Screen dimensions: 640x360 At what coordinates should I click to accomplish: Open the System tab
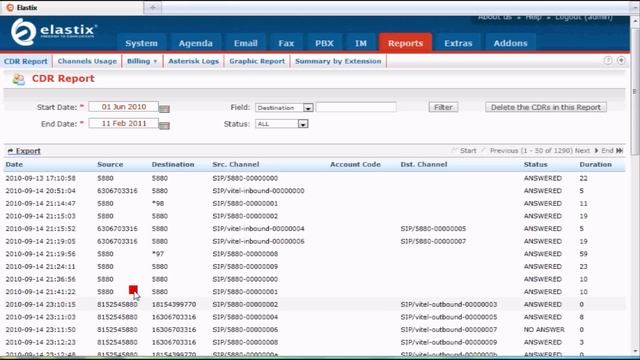[x=141, y=43]
